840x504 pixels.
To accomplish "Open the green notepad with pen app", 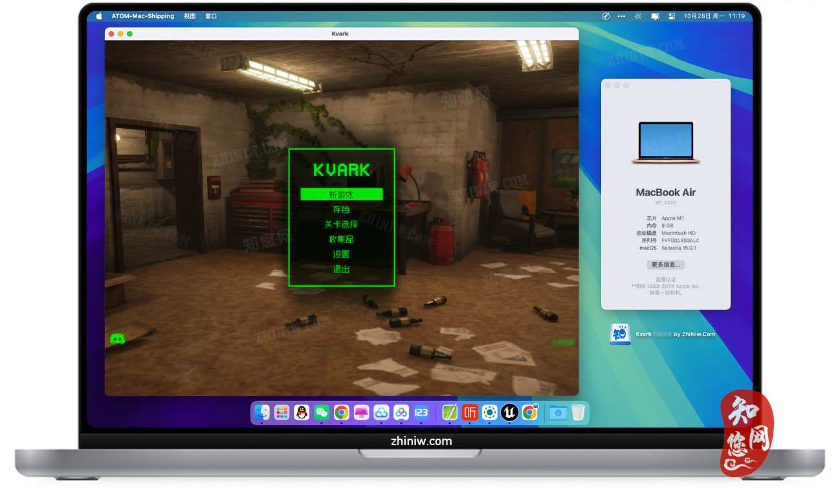I will [450, 412].
